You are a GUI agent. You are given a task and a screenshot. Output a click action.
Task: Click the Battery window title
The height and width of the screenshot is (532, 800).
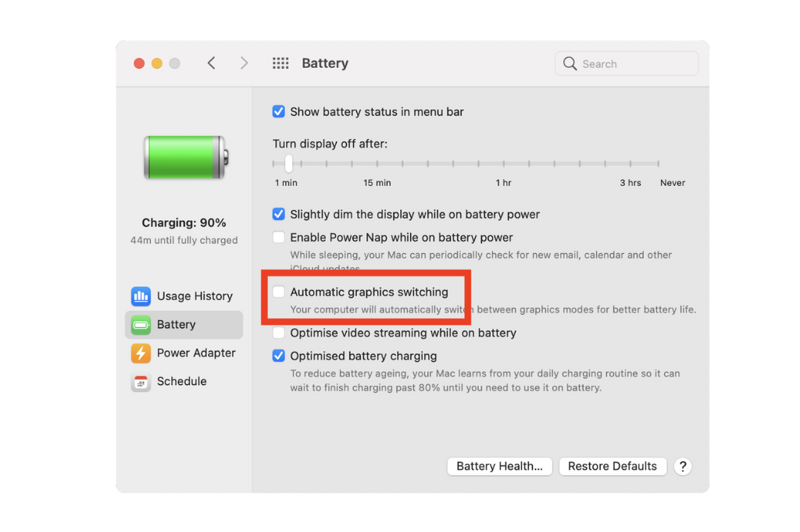[x=325, y=63]
